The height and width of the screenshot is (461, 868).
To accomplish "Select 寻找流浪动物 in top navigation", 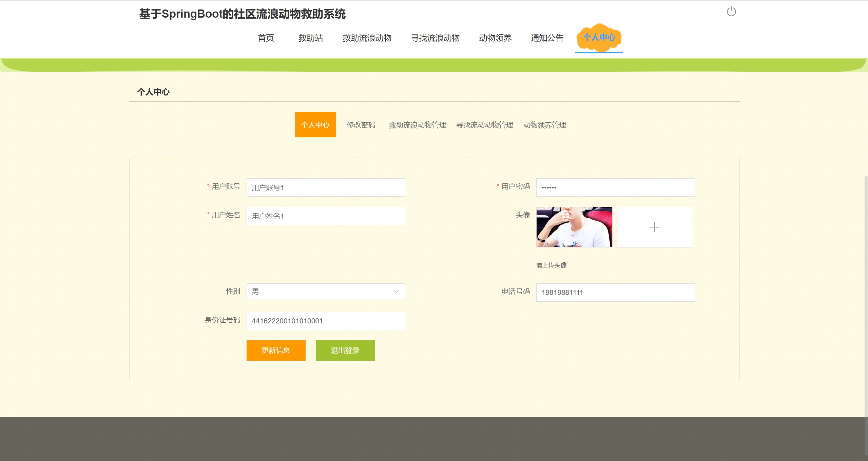I will [x=435, y=38].
